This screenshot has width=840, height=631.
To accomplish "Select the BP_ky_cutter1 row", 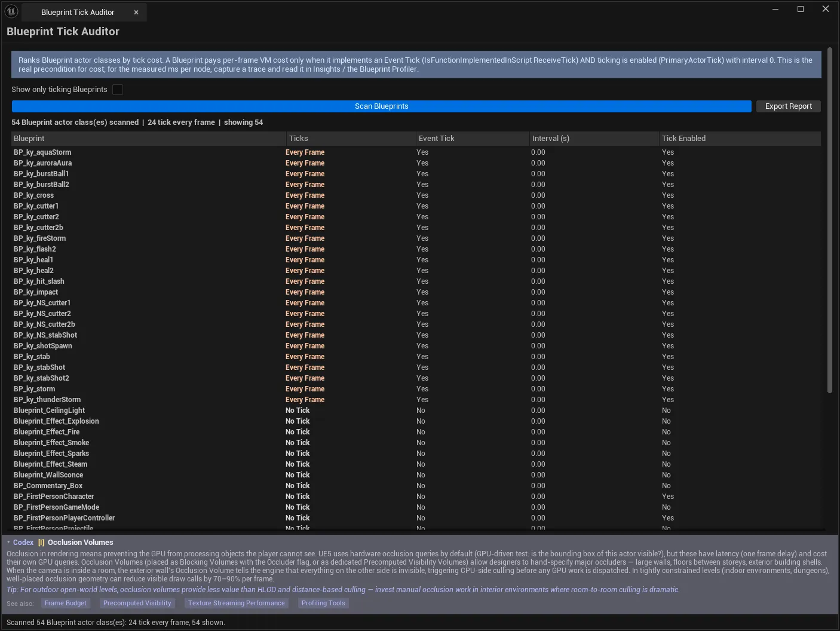I will (416, 206).
